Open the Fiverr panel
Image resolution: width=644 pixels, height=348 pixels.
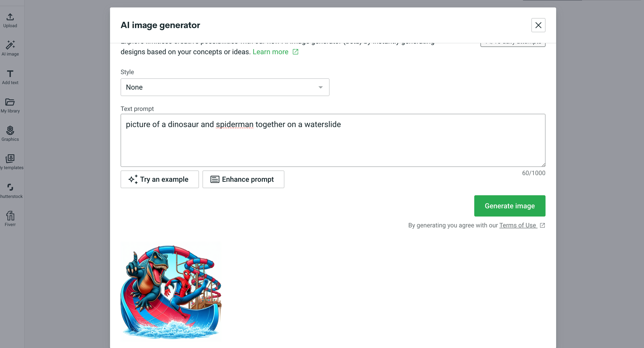point(10,218)
